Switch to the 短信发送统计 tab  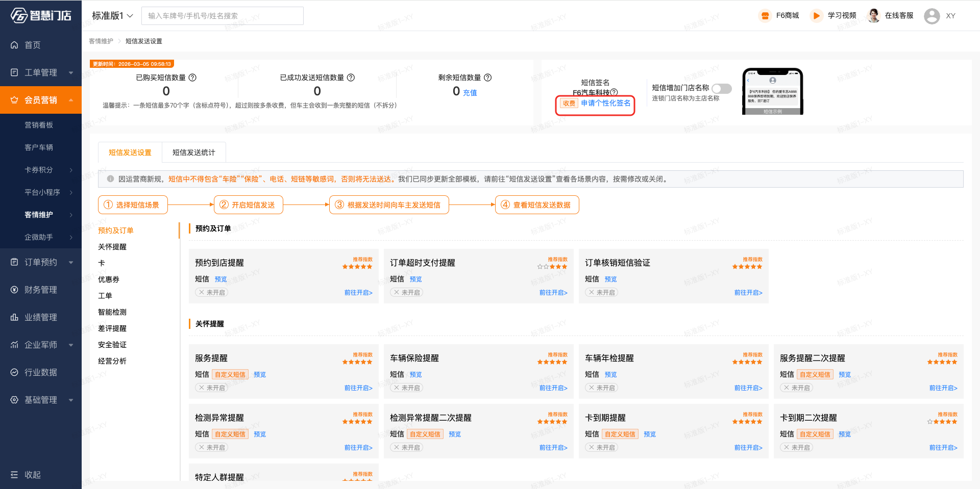(193, 152)
